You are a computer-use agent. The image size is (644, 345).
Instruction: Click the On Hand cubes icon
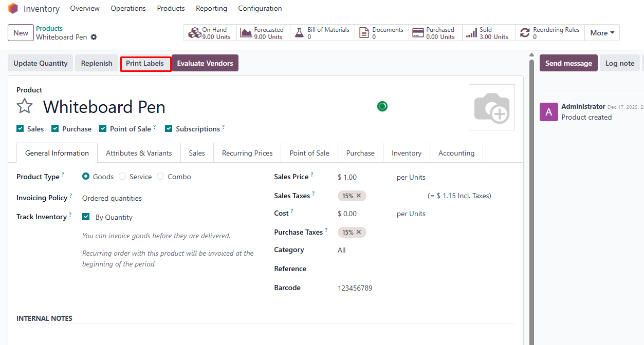click(x=194, y=33)
